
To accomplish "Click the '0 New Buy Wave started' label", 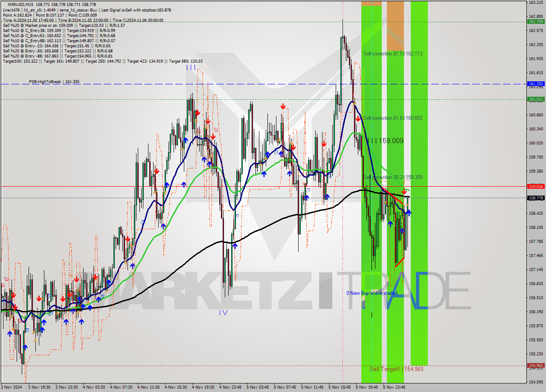I will tap(372, 293).
